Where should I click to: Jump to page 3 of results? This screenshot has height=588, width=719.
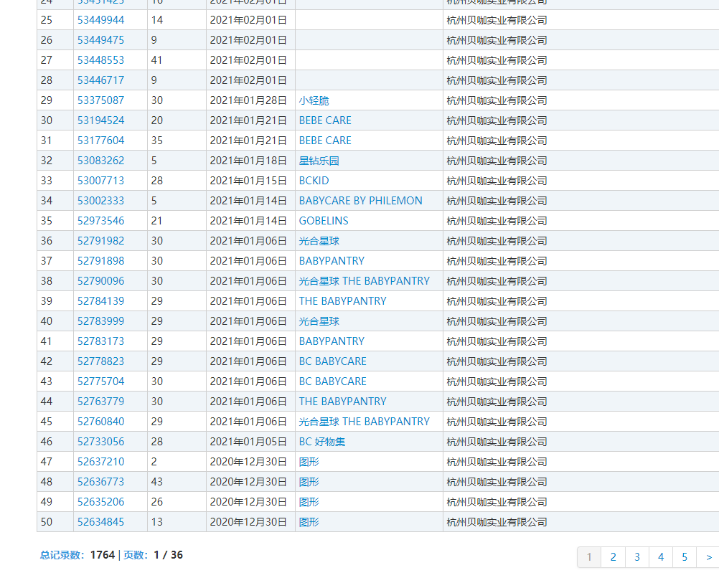(x=636, y=557)
